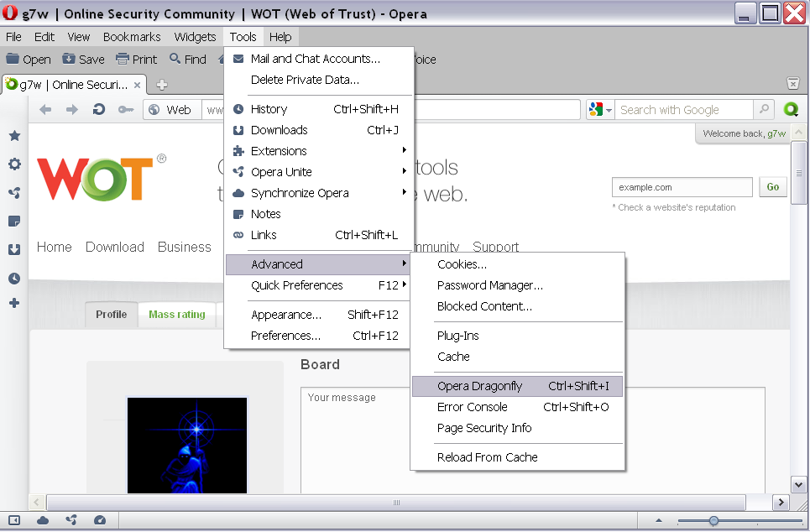810x532 pixels.
Task: Open the zoom level popup arrow
Action: click(659, 520)
